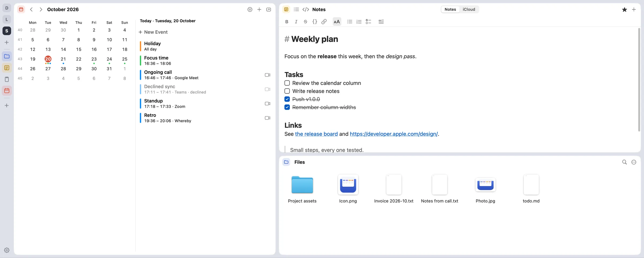Go to next month in calendar
The height and width of the screenshot is (258, 644).
(41, 9)
